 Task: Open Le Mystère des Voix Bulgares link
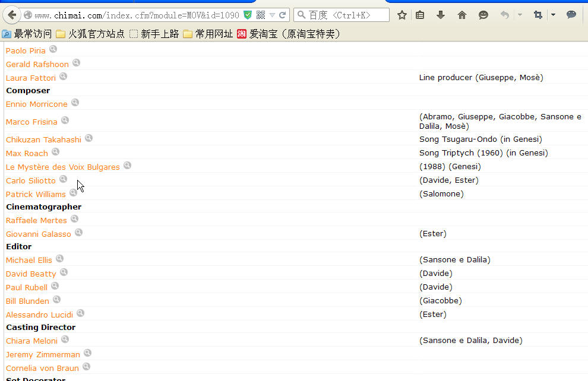[62, 167]
